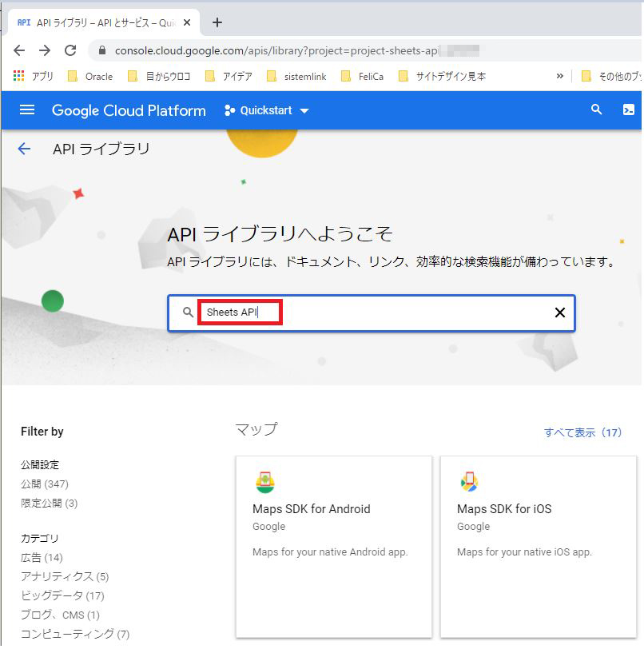Clear the search field with the X icon
Viewport: 644px width, 649px height.
[559, 313]
